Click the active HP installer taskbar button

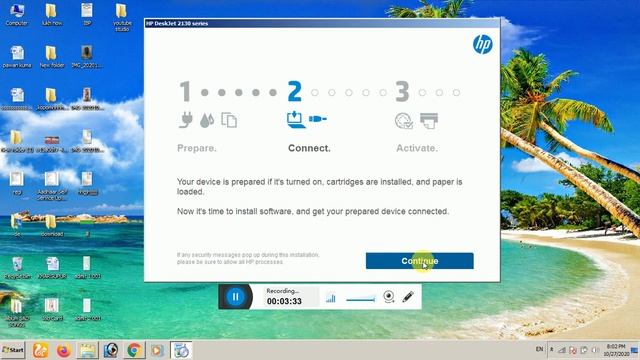click(x=181, y=350)
